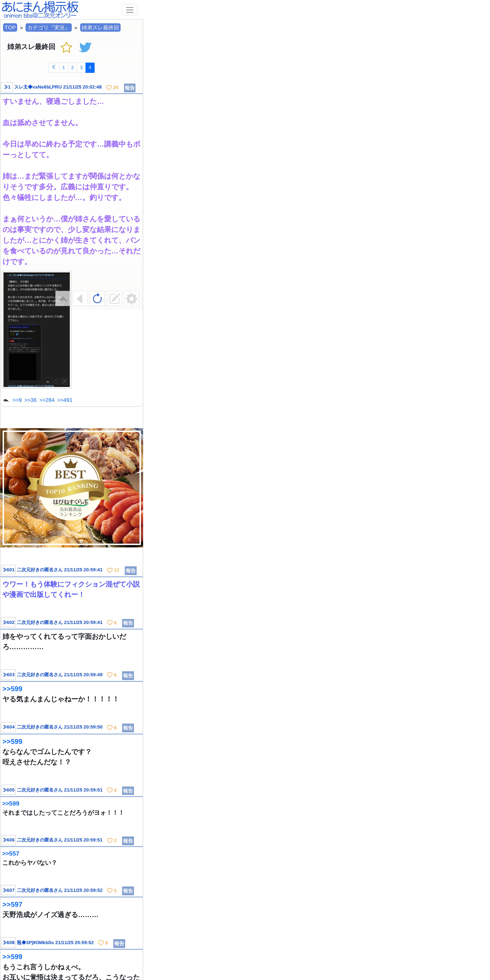This screenshot has width=490, height=980.
Task: Report post 608
Action: tap(119, 943)
